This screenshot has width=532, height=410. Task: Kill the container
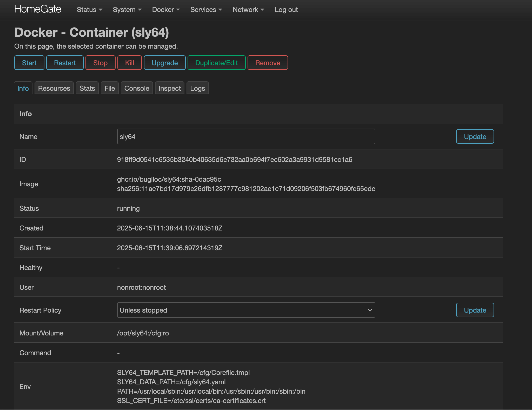tap(130, 63)
